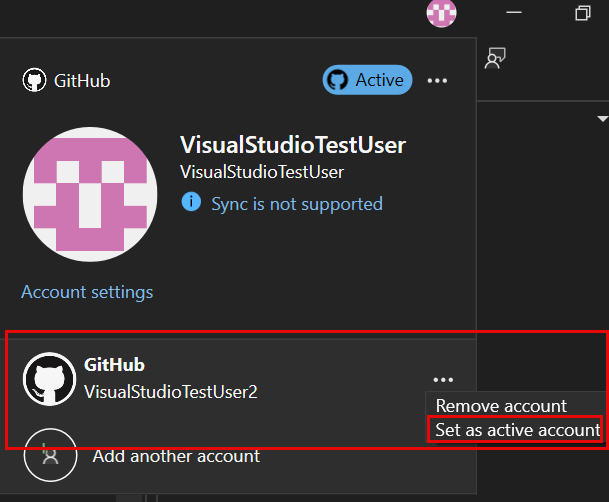Click the Add another account label
This screenshot has width=609, height=502.
[x=176, y=456]
